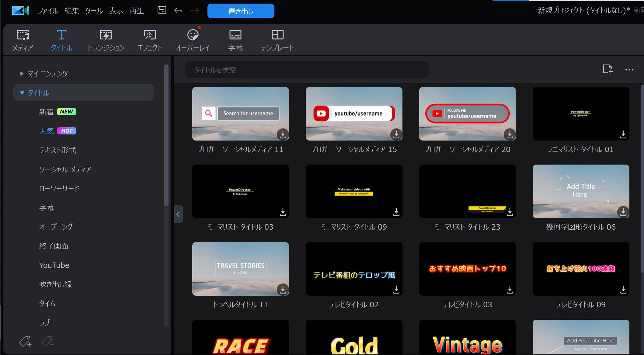Open the テンプレート tab
The image size is (644, 355).
[x=277, y=40]
